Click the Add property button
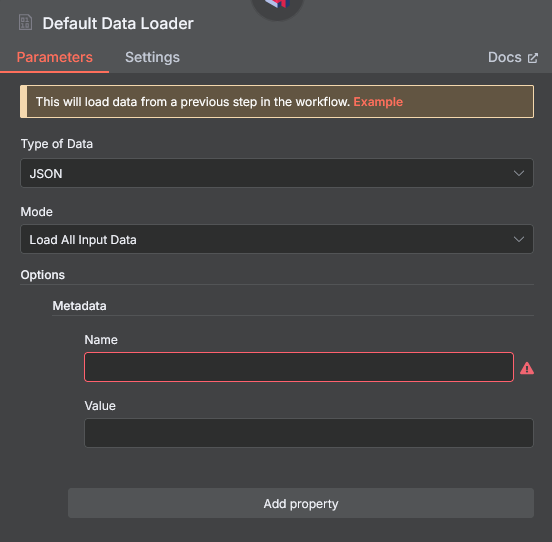The height and width of the screenshot is (542, 552). coord(301,503)
